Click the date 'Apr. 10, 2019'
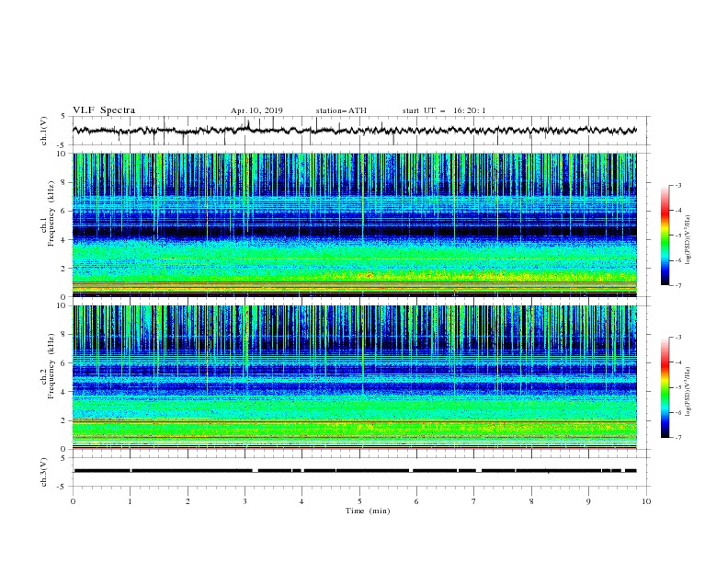728x563 pixels. coord(256,110)
